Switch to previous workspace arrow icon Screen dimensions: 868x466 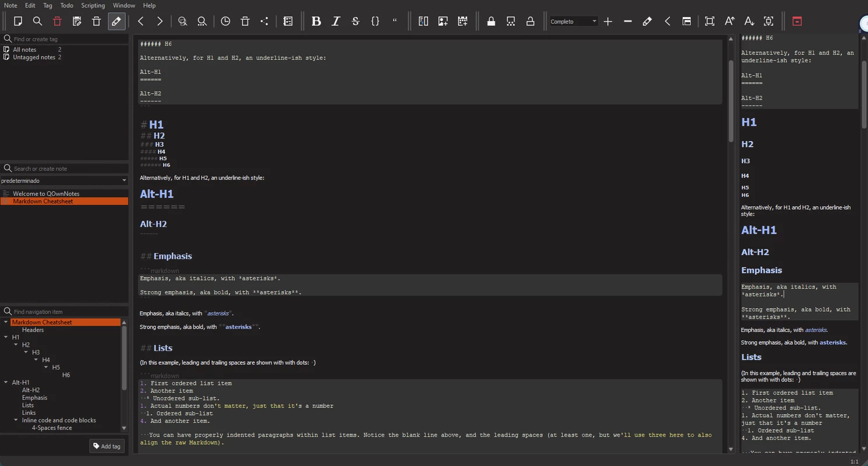coord(667,22)
